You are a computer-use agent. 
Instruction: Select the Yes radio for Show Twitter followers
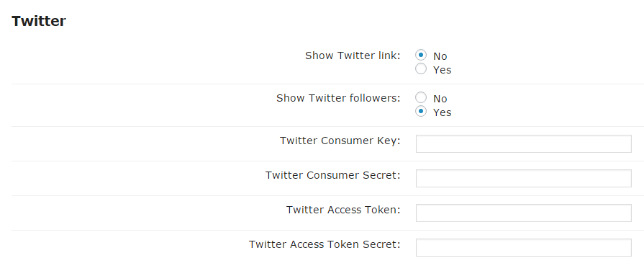point(420,112)
